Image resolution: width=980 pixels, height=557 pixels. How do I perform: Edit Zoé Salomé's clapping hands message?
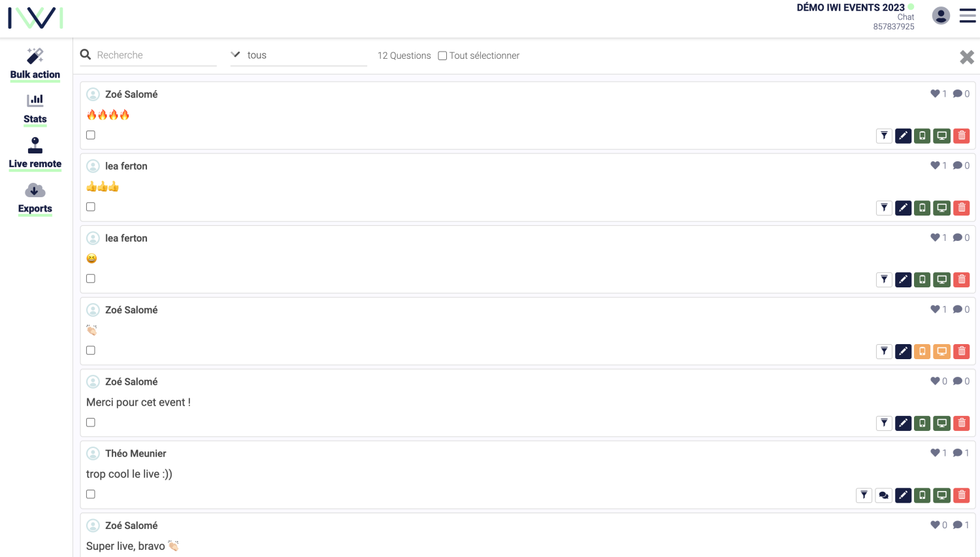[904, 351]
